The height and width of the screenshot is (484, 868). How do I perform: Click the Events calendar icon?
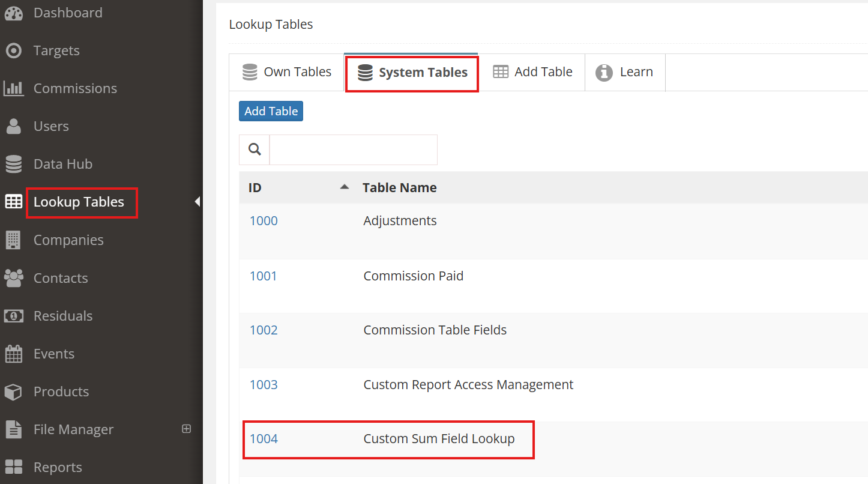pos(13,354)
